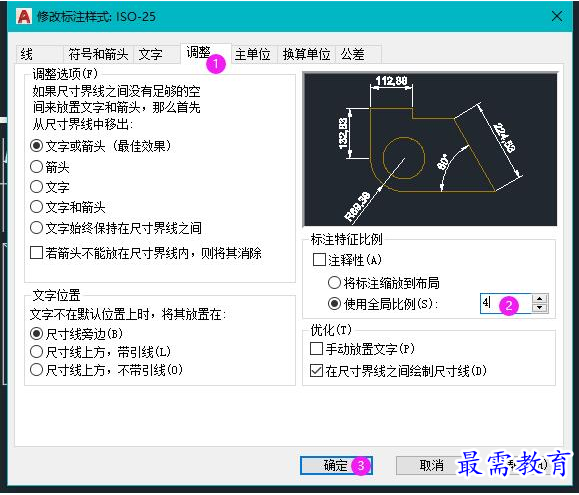Select 将标注缩放到布局 radio option
Image resolution: width=579 pixels, height=495 pixels.
384,283
